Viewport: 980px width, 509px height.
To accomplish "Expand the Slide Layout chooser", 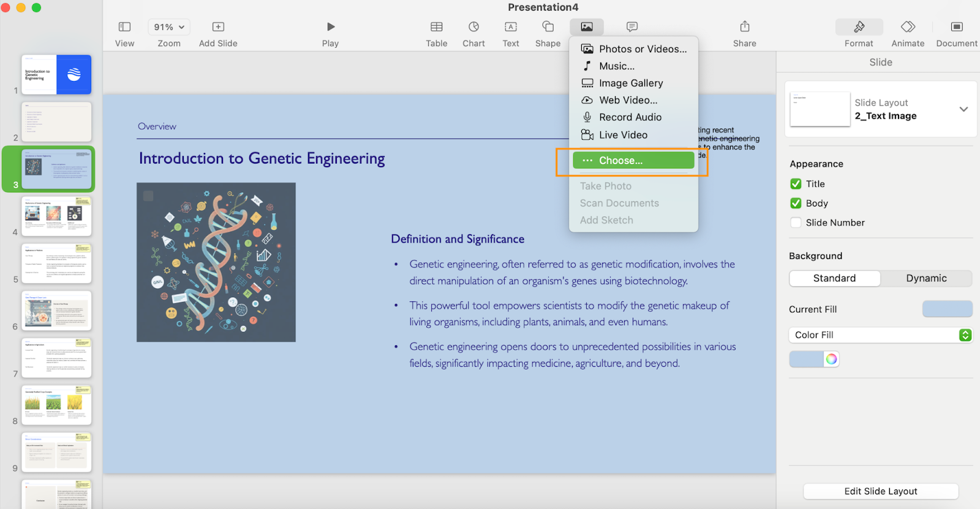I will 963,109.
